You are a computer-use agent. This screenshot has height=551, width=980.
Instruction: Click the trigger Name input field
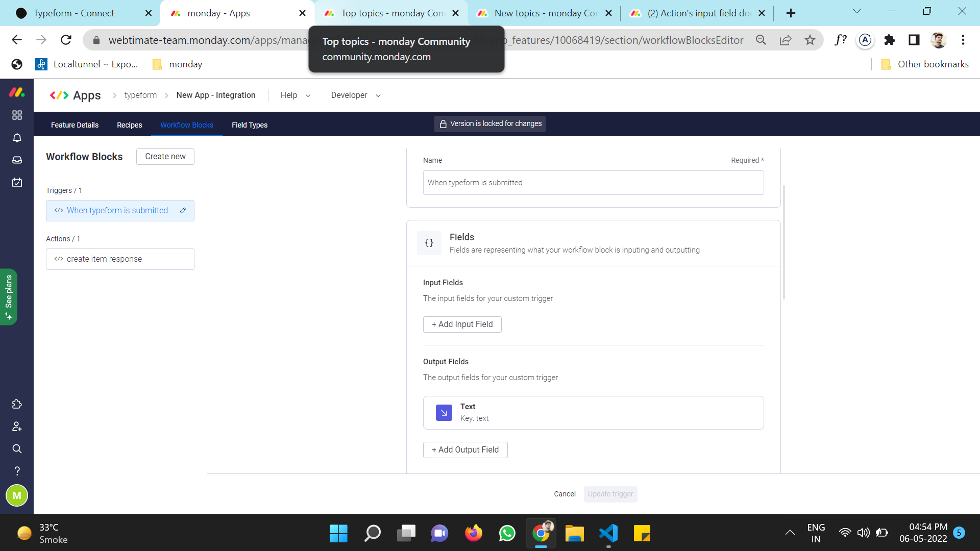593,183
